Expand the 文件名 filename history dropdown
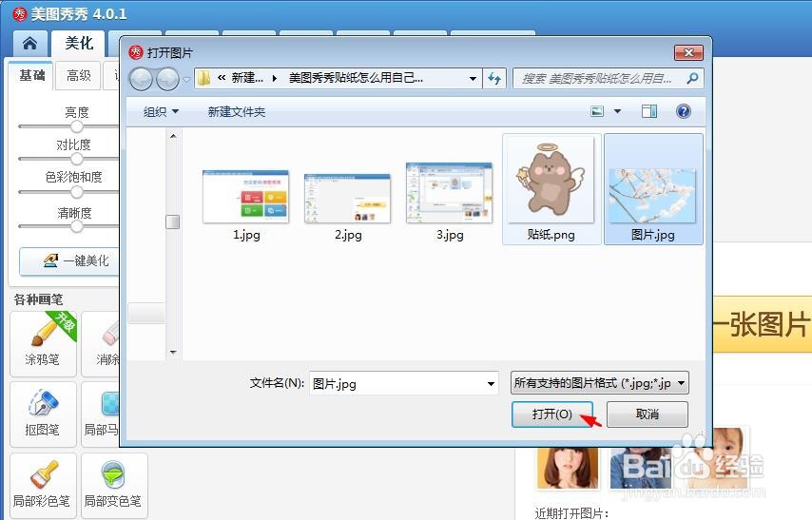 pos(490,384)
